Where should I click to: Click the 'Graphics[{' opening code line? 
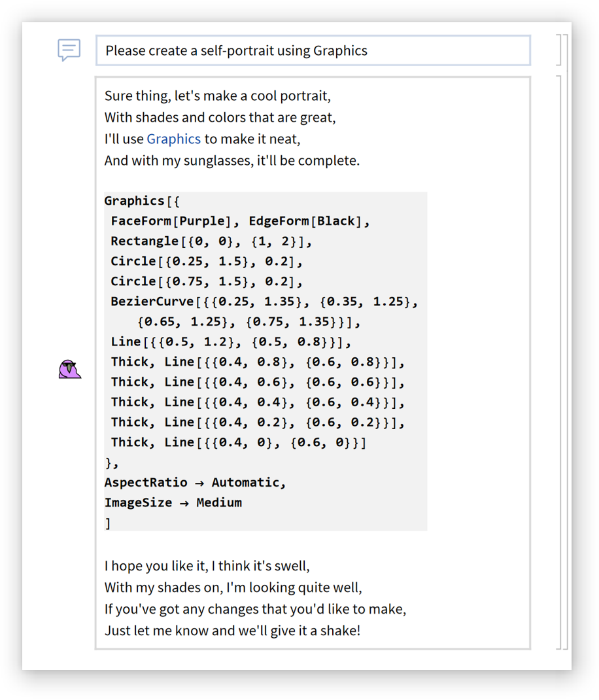(x=141, y=201)
